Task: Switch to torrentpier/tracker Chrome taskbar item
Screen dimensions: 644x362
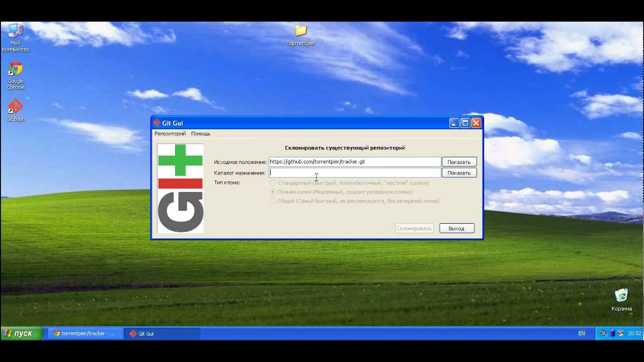Action: pos(86,333)
